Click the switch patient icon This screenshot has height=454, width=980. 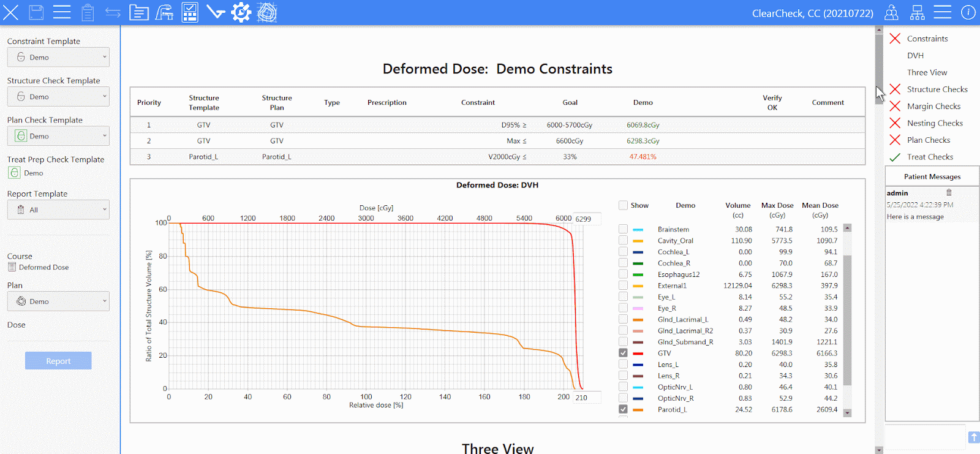coord(892,12)
